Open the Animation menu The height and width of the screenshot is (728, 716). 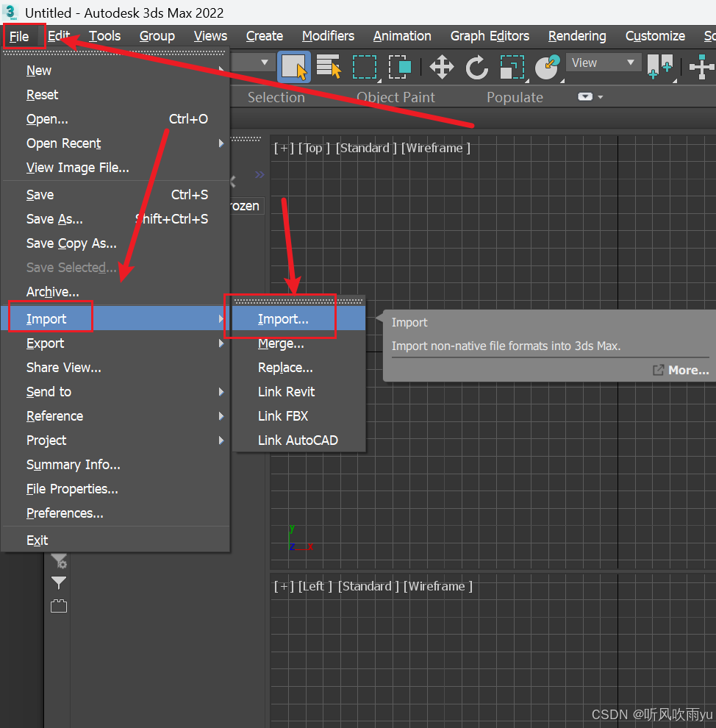pyautogui.click(x=402, y=36)
